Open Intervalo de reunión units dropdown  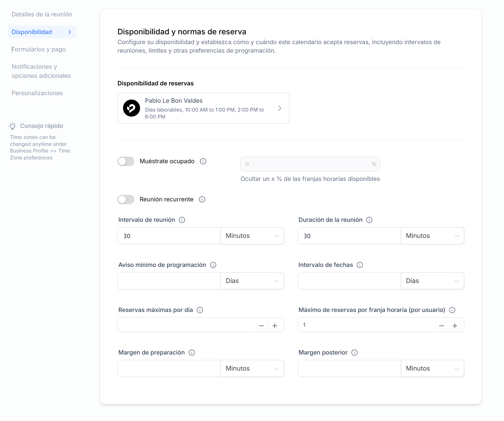(x=252, y=236)
